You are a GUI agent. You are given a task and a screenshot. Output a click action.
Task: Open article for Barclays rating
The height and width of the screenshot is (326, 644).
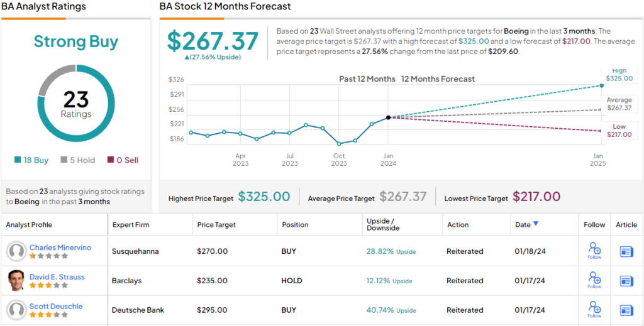(x=626, y=281)
